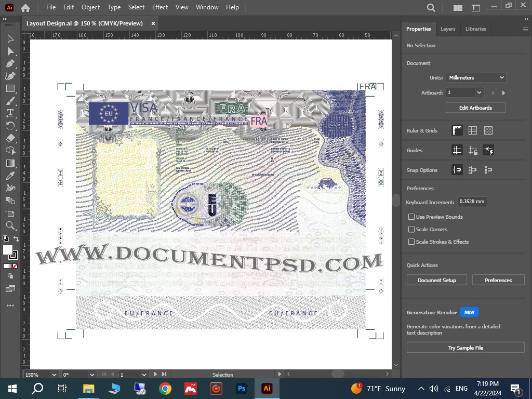
Task: Click the Try Sample File button
Action: (x=465, y=348)
